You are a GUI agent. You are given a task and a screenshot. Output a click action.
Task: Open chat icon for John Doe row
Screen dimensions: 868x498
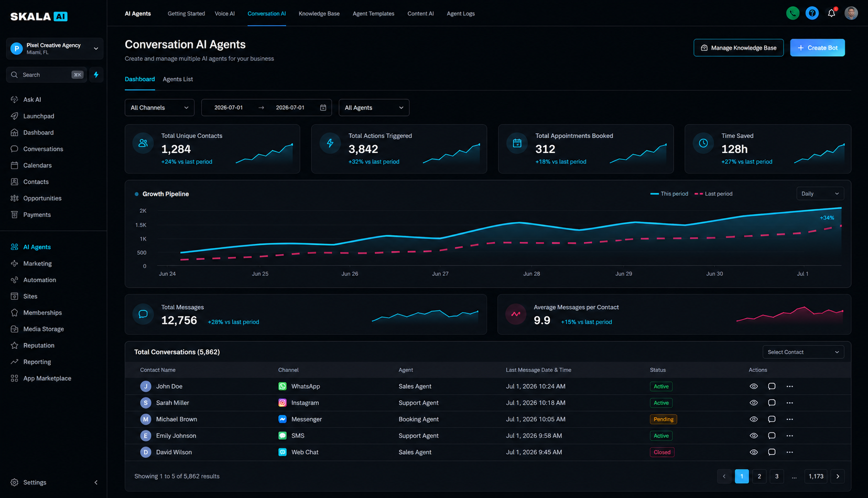click(772, 386)
